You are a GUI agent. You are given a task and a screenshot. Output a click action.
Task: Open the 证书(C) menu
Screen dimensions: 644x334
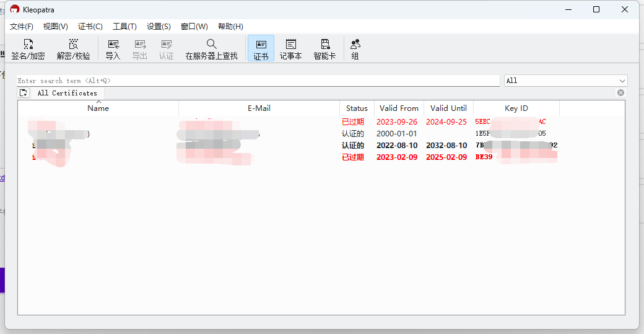pos(90,27)
